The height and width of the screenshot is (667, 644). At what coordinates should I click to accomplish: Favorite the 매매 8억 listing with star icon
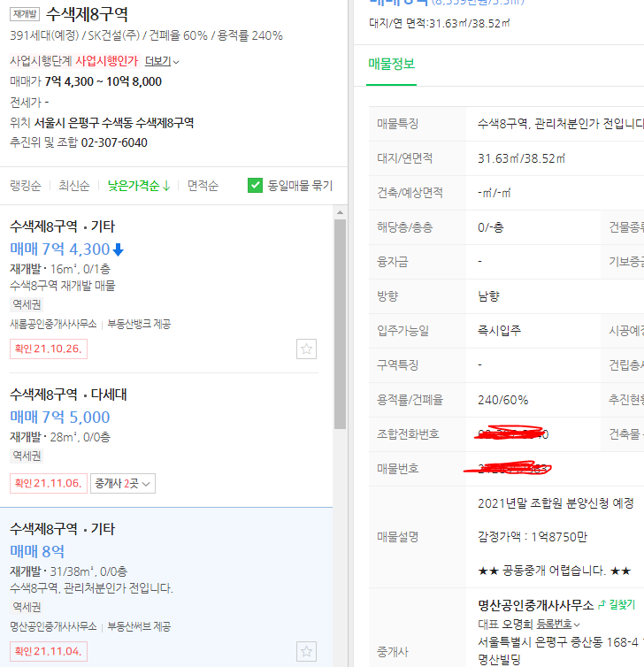click(x=306, y=651)
